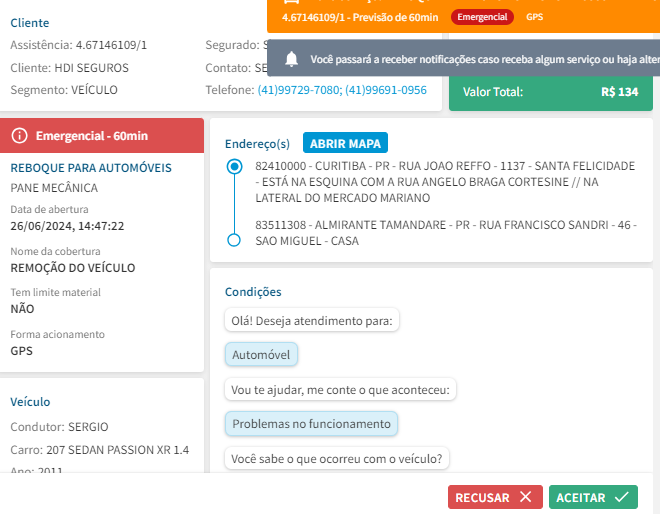This screenshot has width=660, height=514.
Task: Select the Automóvel answer chip
Action: 261,355
